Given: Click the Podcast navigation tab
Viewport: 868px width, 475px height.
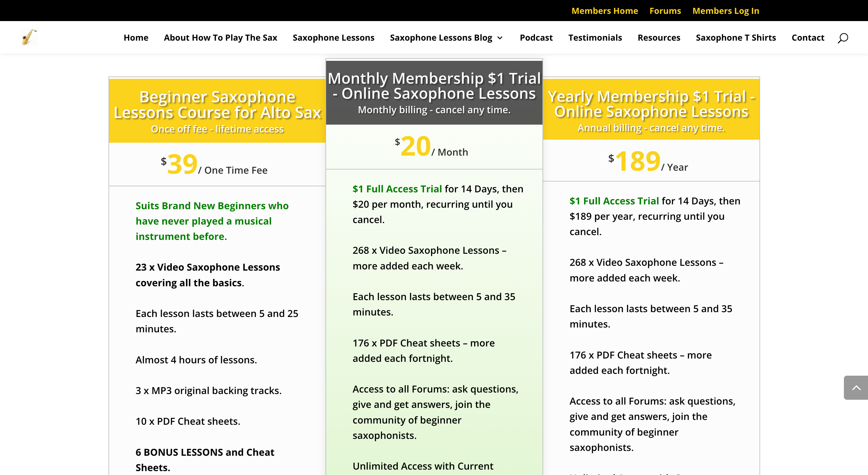Looking at the screenshot, I should click(536, 37).
